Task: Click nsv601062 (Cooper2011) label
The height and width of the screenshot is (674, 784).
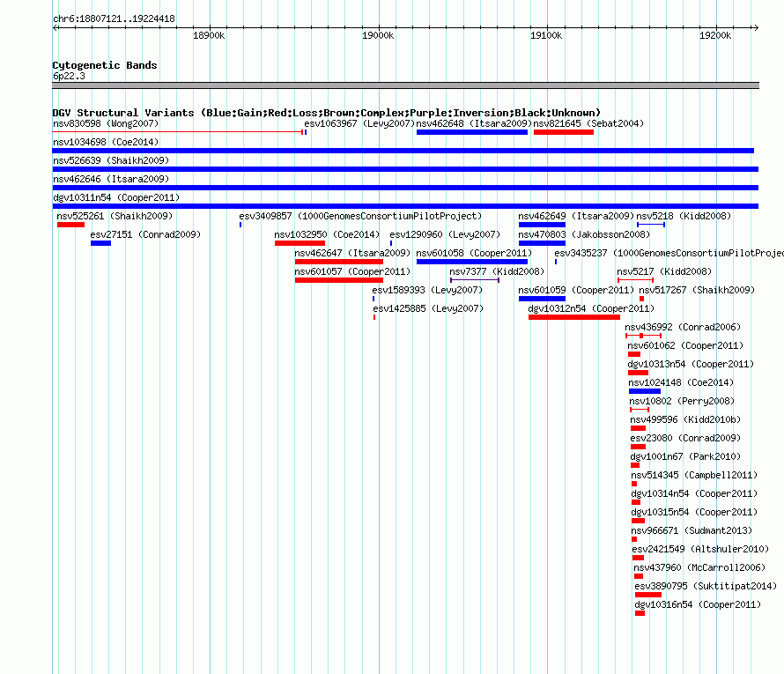Action: 685,345
